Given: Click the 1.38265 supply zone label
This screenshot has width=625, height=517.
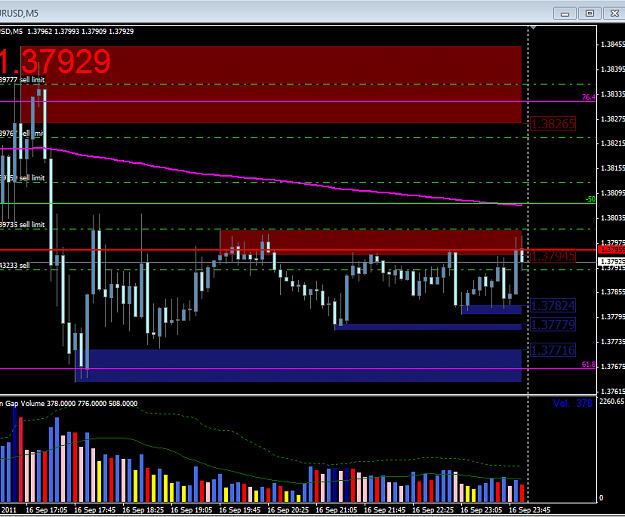Looking at the screenshot, I should 553,124.
